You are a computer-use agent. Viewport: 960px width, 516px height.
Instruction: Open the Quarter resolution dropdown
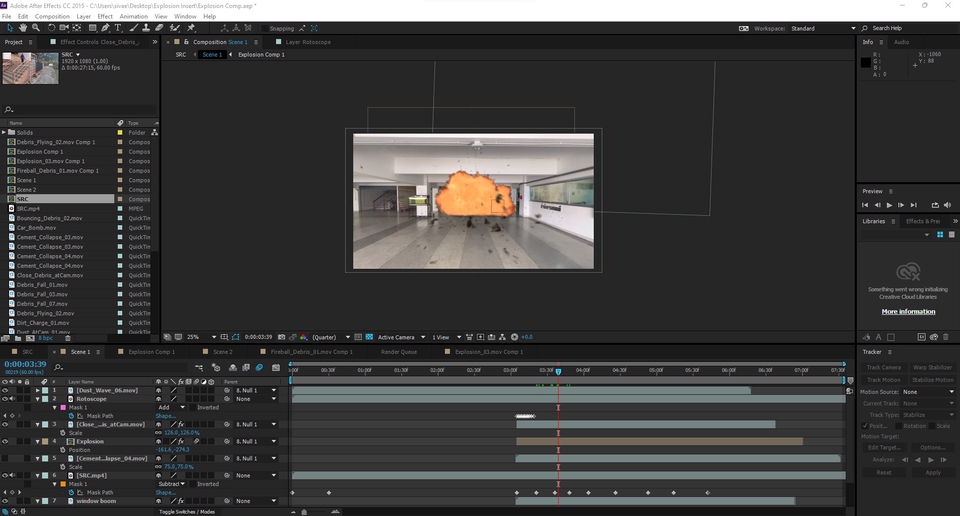pyautogui.click(x=331, y=337)
